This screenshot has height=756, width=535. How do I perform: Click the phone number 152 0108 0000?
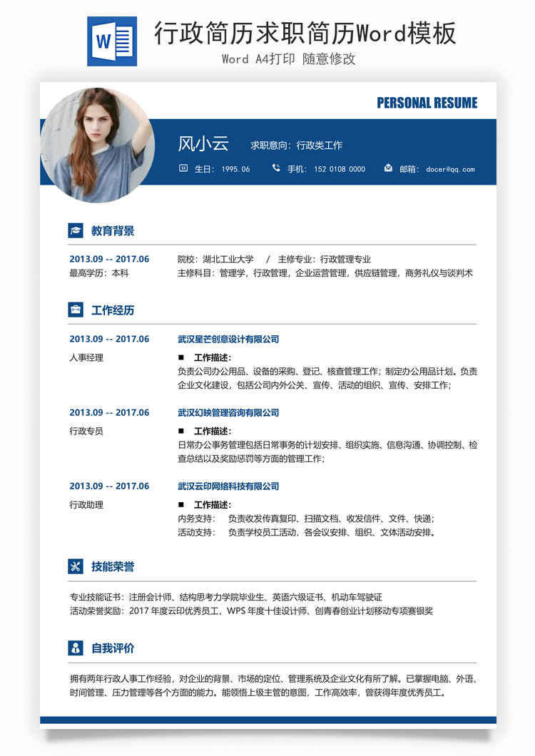click(340, 169)
